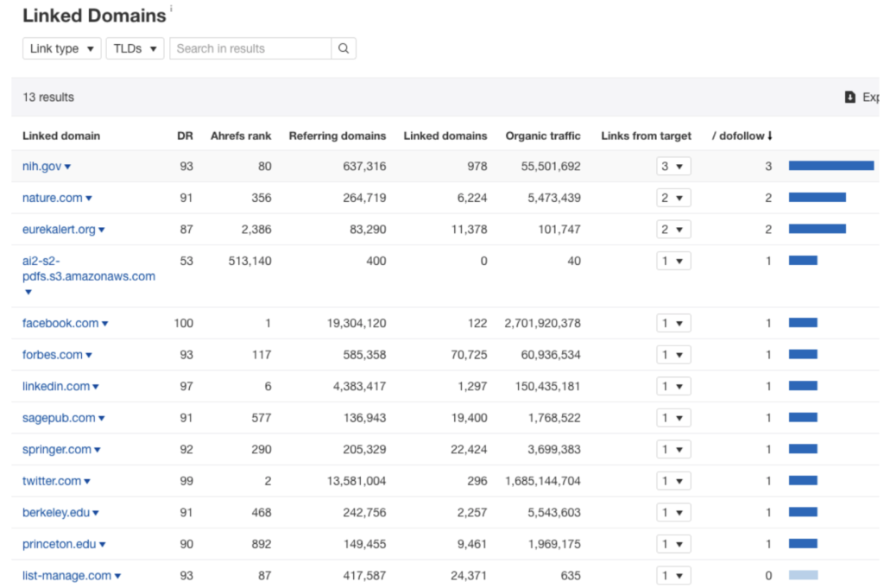Open the facebook.com linked domain
884x588 pixels.
[60, 323]
